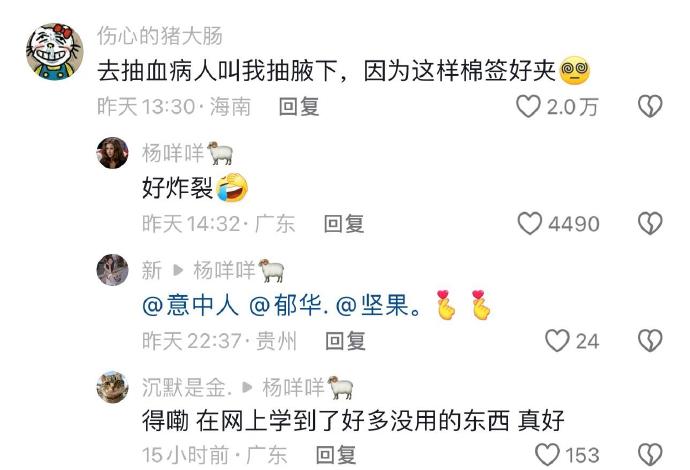
Task: Open the mention @郁华.
Action: click(288, 305)
